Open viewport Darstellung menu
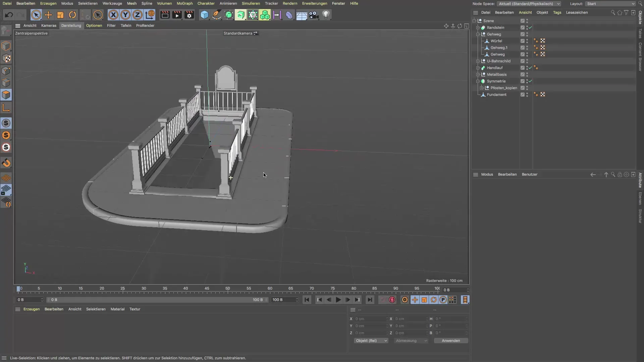Image resolution: width=644 pixels, height=362 pixels. coord(71,25)
